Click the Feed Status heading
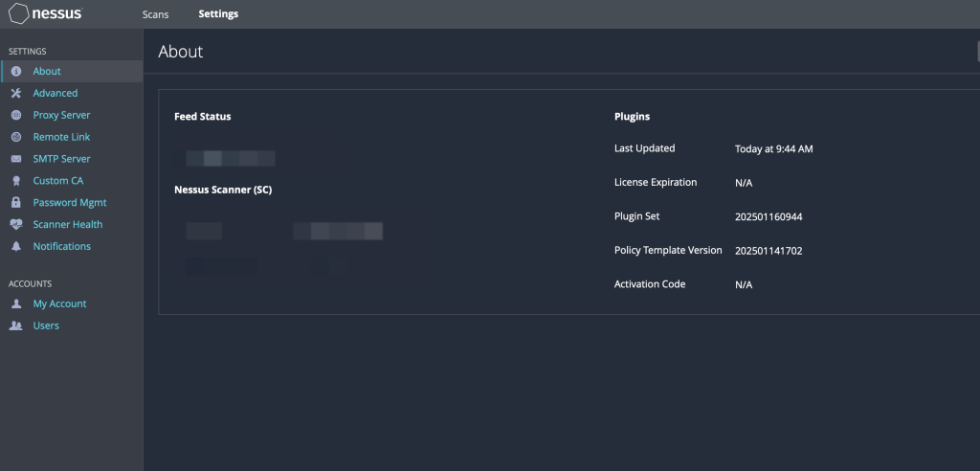 203,117
